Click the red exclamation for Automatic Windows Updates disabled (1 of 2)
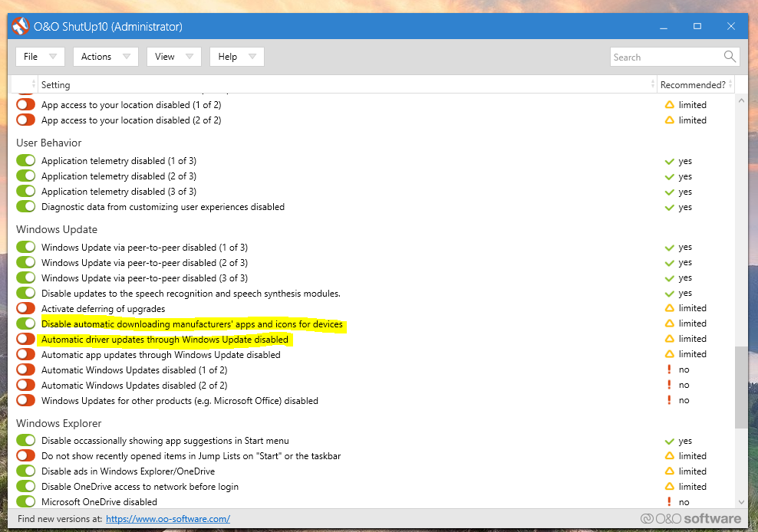This screenshot has height=532, width=758. click(x=669, y=369)
